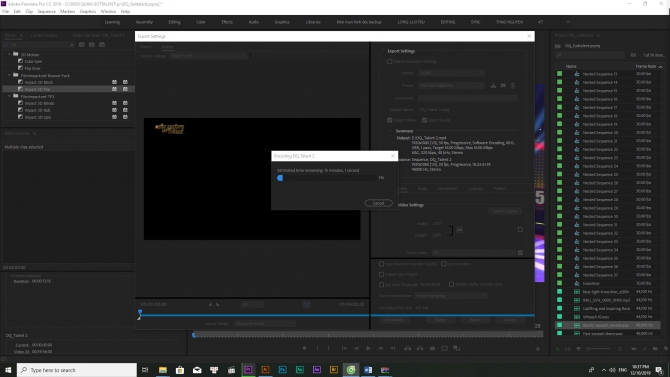Viewport: 670px width, 377px height.
Task: Click the Accelerated Effects filter icon
Action: 82,44
